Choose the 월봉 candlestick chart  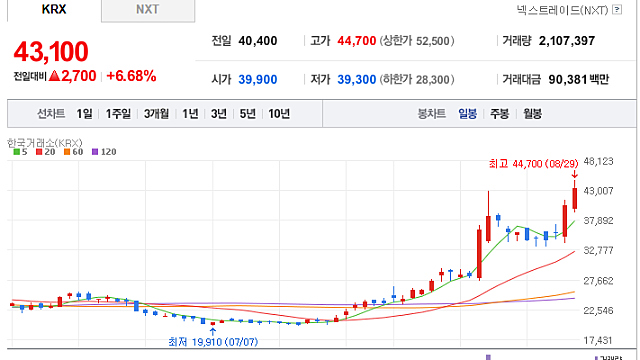click(x=533, y=113)
